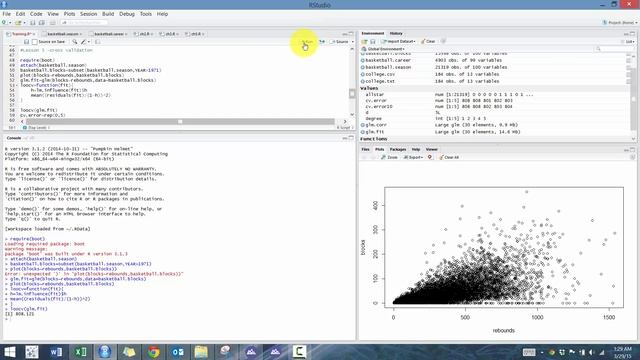Screen dimensions: 640x360
Task: Switch to the Files tab
Action: [365, 149]
